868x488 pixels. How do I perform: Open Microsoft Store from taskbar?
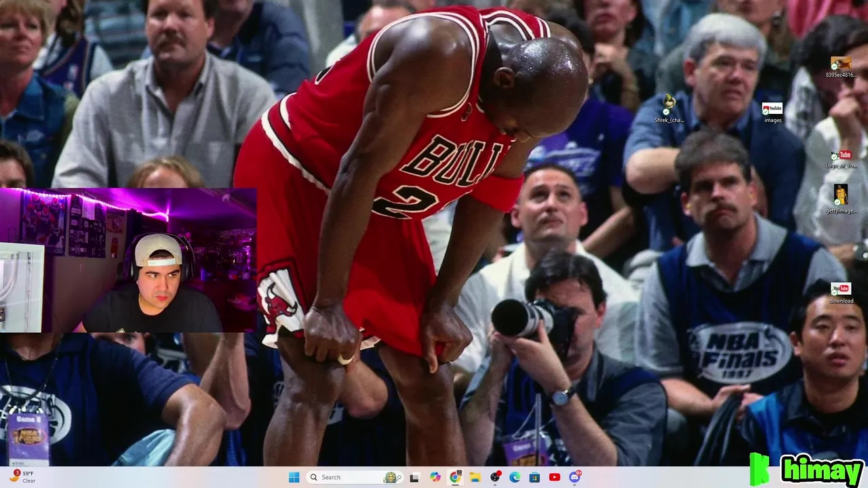pos(534,477)
